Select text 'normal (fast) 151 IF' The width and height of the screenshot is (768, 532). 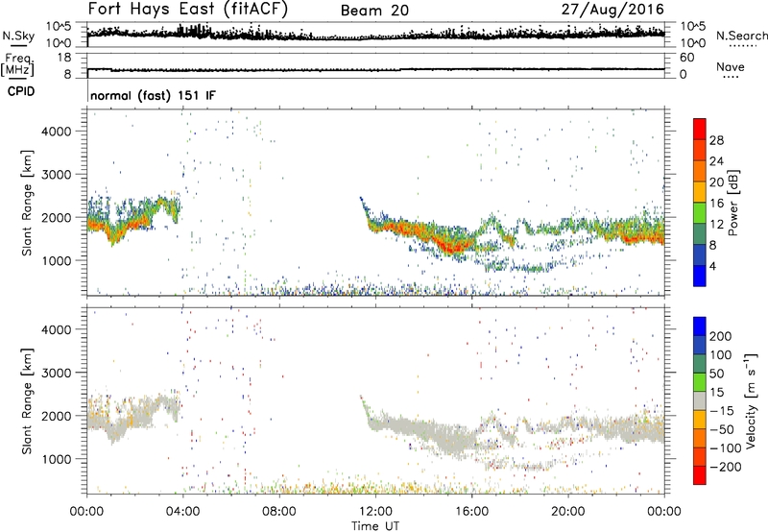(153, 95)
